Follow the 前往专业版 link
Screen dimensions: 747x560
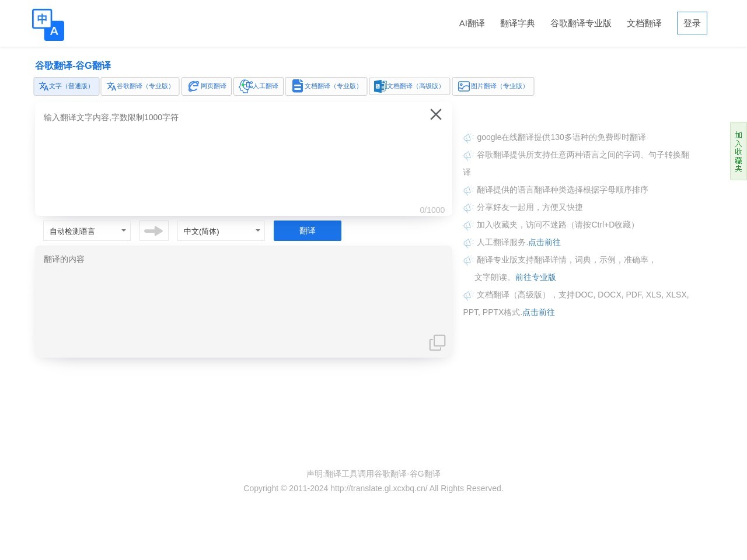535,277
